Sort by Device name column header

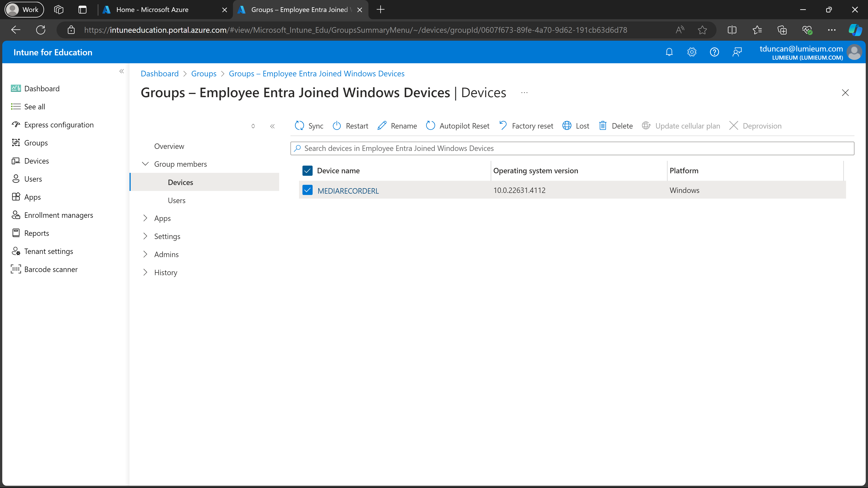338,171
